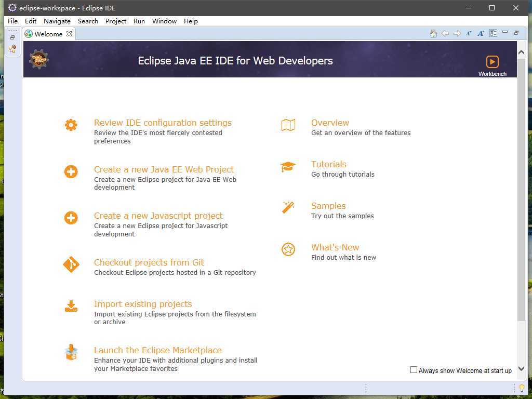The height and width of the screenshot is (399, 532).
Task: Click the plus icon beside Javascript project
Action: pyautogui.click(x=71, y=218)
